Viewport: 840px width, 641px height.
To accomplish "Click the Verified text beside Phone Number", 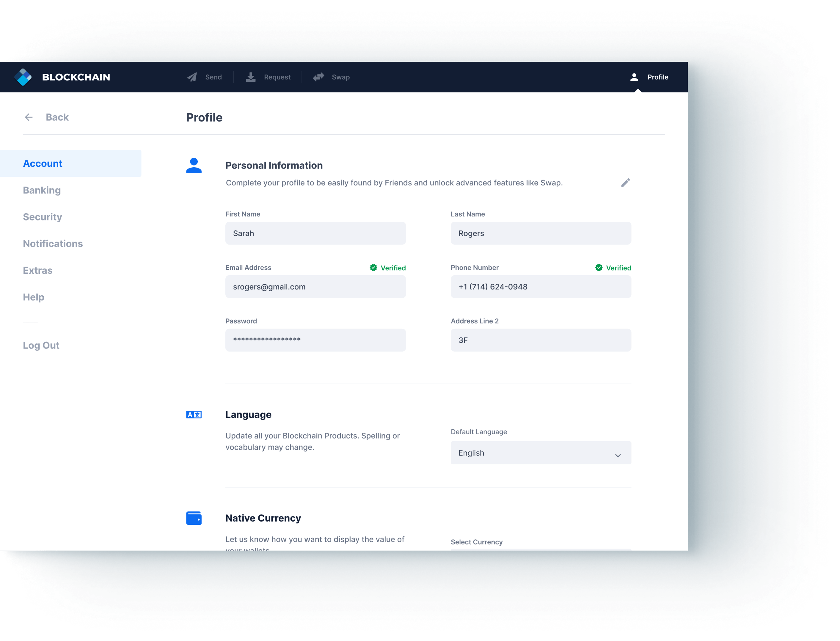I will (x=618, y=268).
